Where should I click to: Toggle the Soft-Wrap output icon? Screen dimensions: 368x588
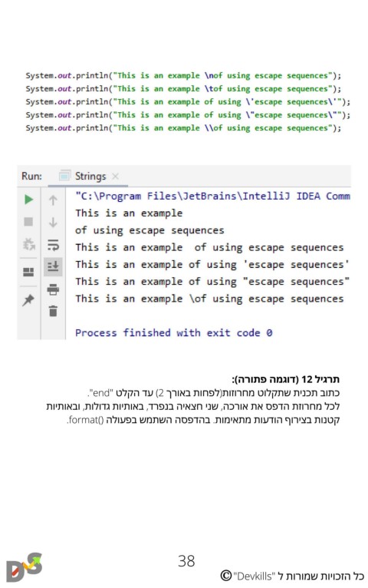point(53,245)
